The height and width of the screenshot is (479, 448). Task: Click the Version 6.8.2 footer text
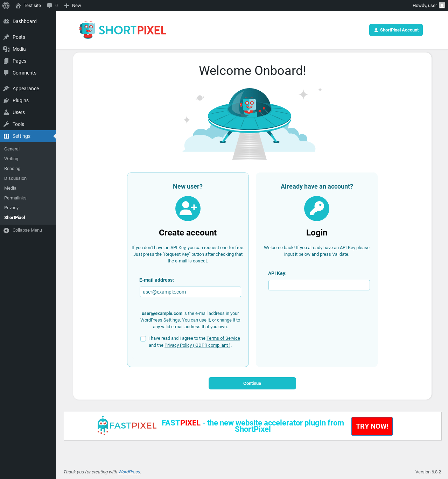point(428,472)
